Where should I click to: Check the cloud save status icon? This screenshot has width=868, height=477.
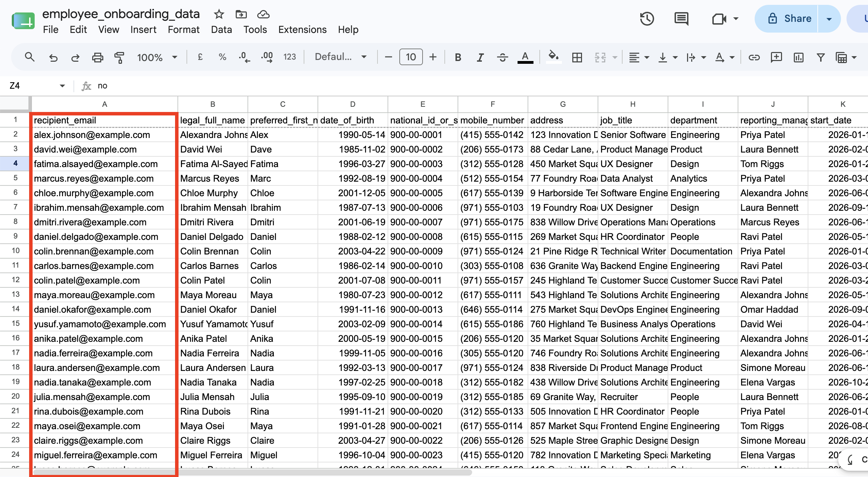click(x=263, y=14)
